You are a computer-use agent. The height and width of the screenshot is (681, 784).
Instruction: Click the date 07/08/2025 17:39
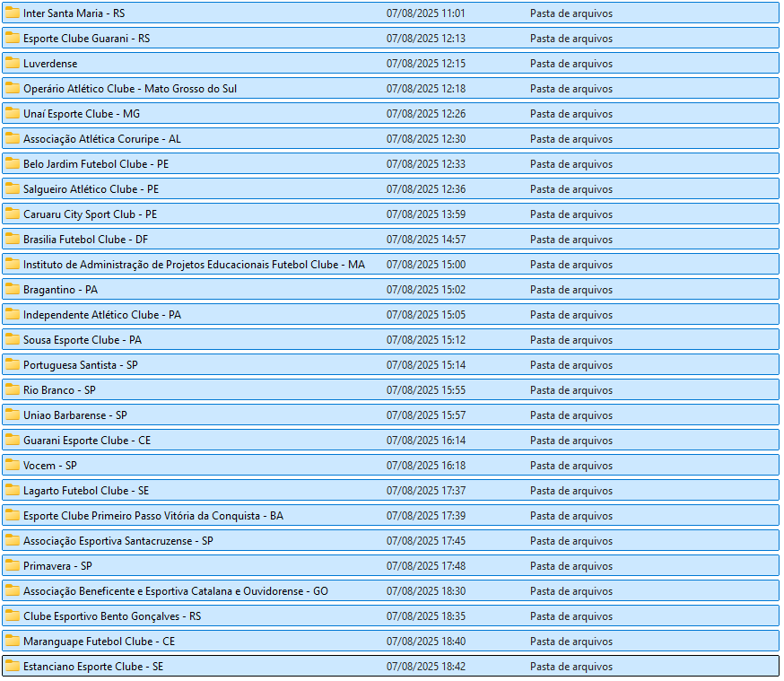[x=425, y=516]
